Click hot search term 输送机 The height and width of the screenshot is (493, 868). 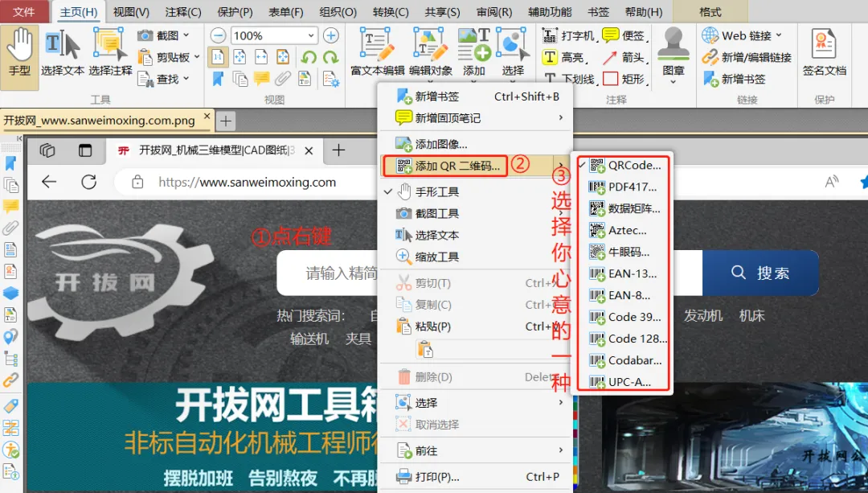tap(309, 339)
